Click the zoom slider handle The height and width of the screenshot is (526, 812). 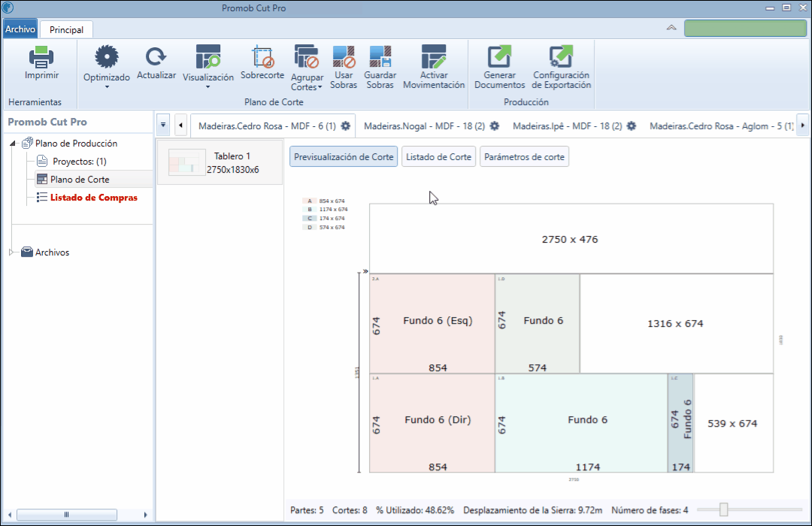(x=723, y=510)
